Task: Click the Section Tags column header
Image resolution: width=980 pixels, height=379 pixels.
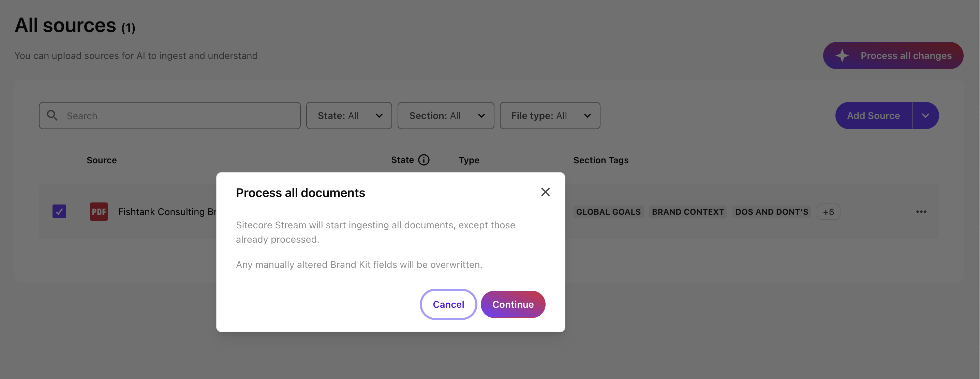Action: tap(601, 160)
